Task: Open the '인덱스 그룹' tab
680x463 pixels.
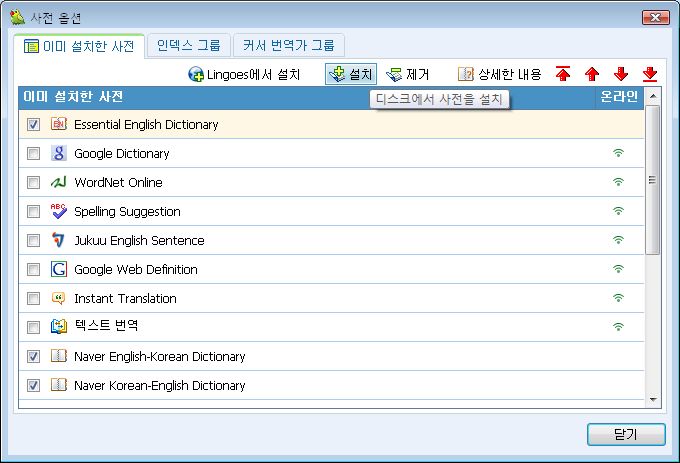Action: 189,45
